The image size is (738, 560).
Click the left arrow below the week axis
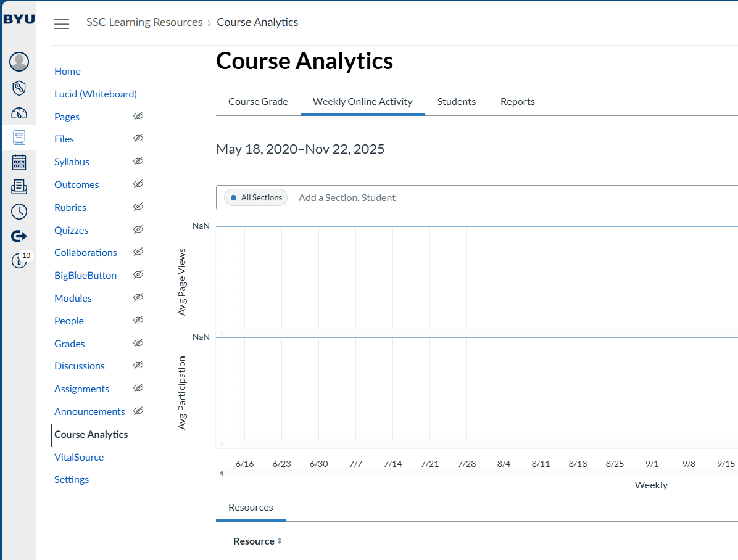(x=221, y=473)
